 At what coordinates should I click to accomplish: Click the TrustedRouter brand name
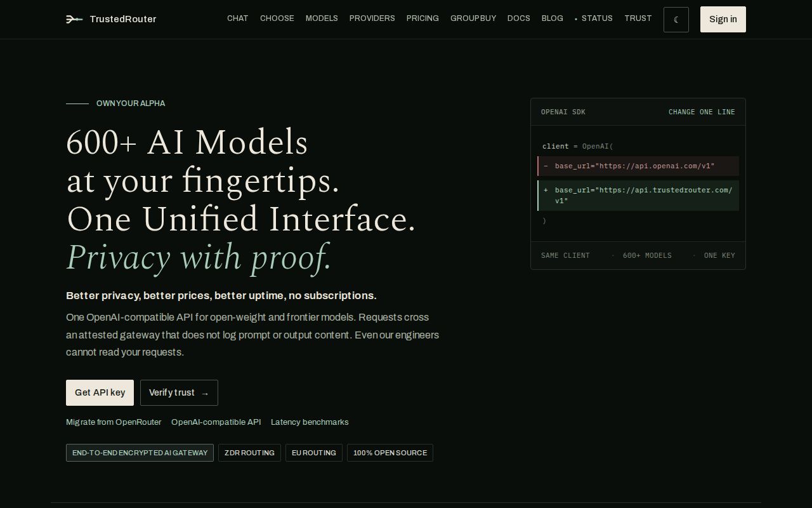pyautogui.click(x=123, y=19)
